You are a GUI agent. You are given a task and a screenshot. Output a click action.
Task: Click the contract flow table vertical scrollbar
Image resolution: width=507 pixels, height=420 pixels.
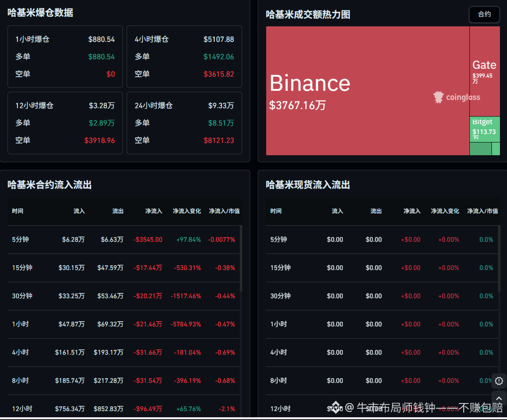coord(241,259)
